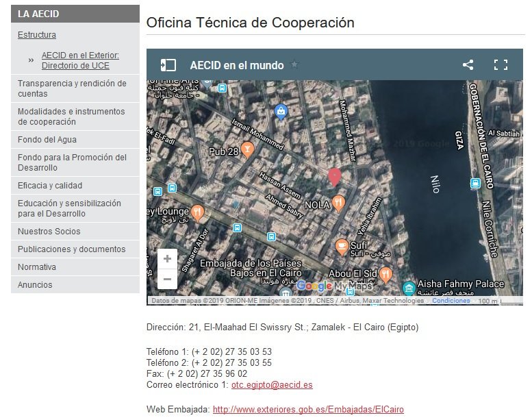Open the Web Embajada ElCairo link
This screenshot has width=532, height=420.
(x=308, y=410)
